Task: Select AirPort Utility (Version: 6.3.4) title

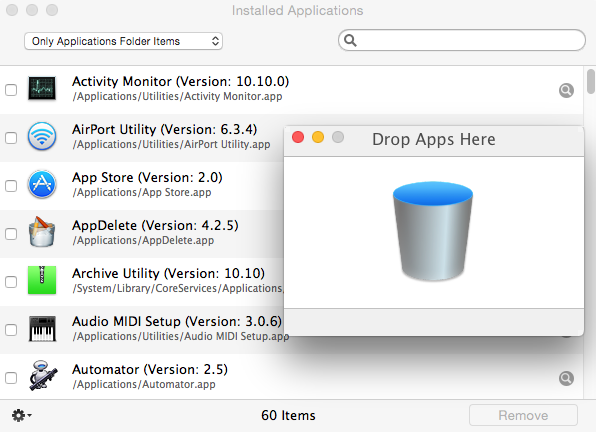Action: click(165, 130)
